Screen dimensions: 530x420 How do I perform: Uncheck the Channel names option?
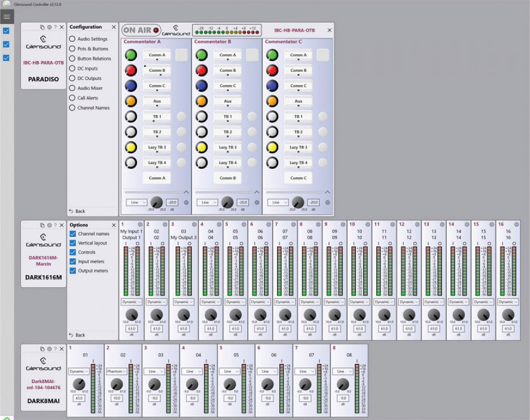coord(73,234)
